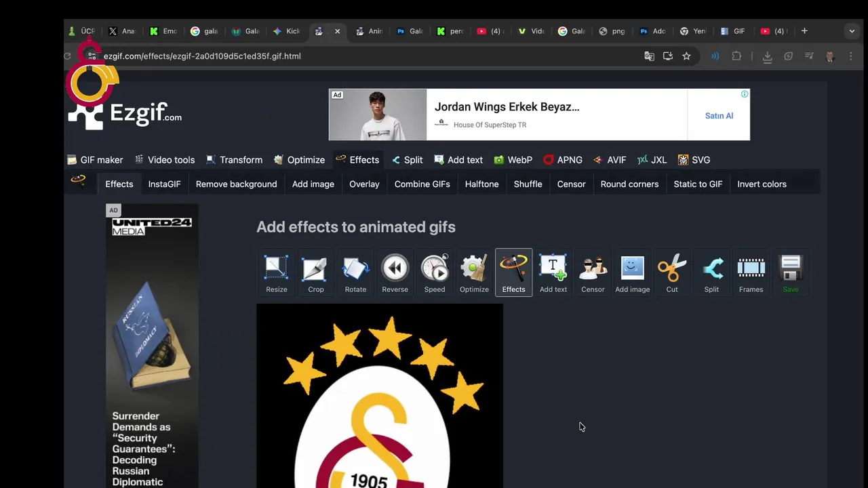Open the Rotate tool
Viewport: 868px width, 488px height.
click(355, 272)
